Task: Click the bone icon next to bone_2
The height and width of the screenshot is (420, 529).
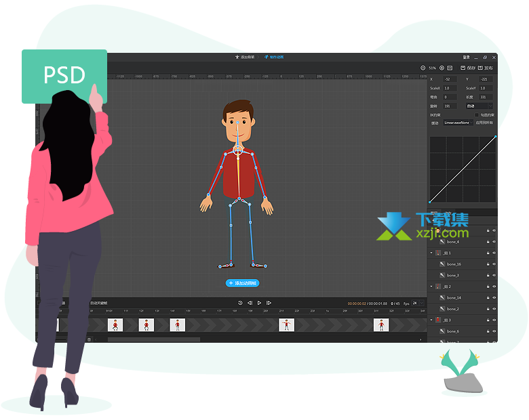Action: click(x=442, y=308)
